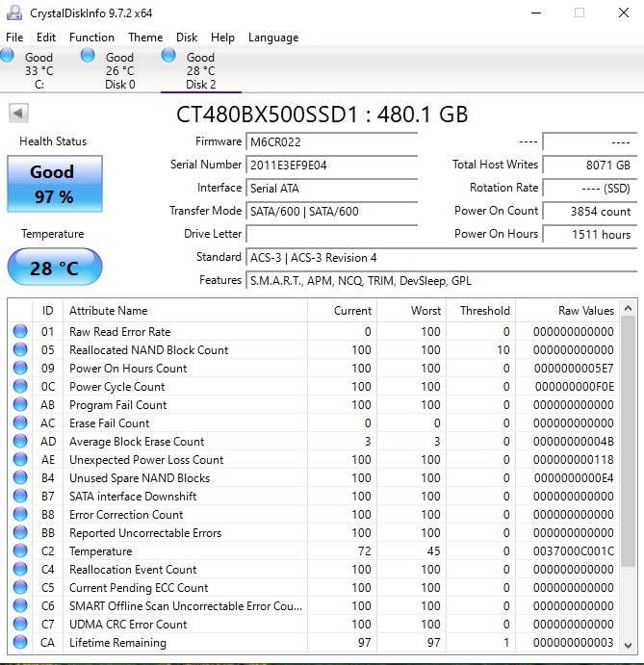Click the Good 97 % health status button

[52, 185]
